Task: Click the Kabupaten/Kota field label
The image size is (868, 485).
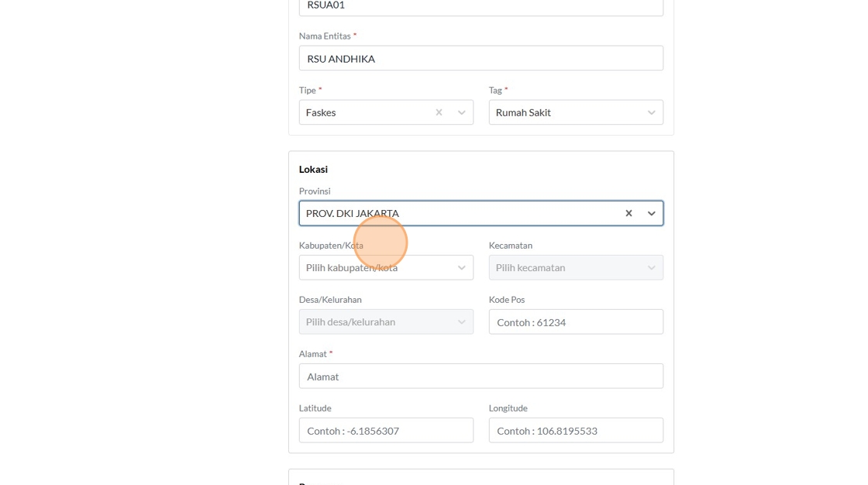Action: 331,246
